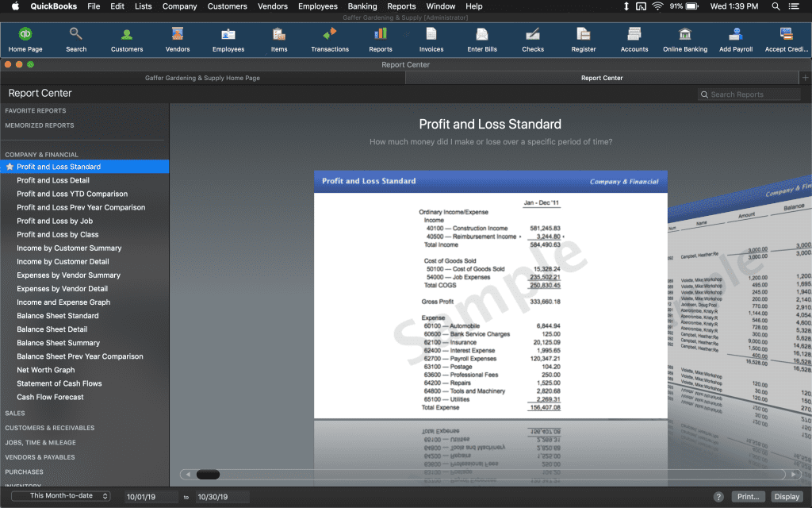Screen dimensions: 812x508
Task: Open the This Month-to-date date range dropdown
Action: [x=60, y=495]
